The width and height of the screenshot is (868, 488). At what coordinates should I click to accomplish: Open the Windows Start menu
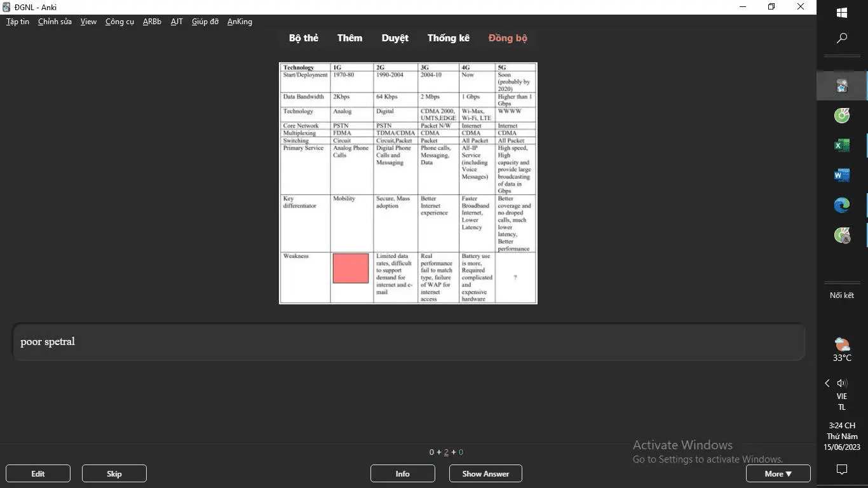point(842,13)
